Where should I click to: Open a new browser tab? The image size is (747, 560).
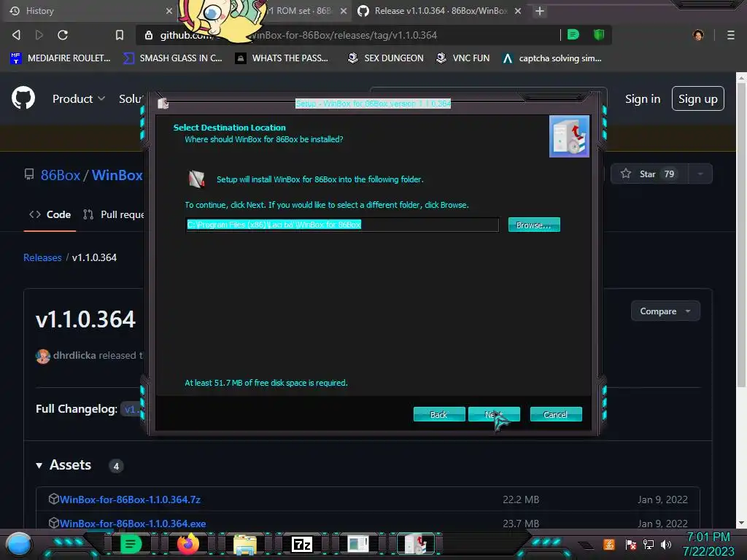coord(539,11)
